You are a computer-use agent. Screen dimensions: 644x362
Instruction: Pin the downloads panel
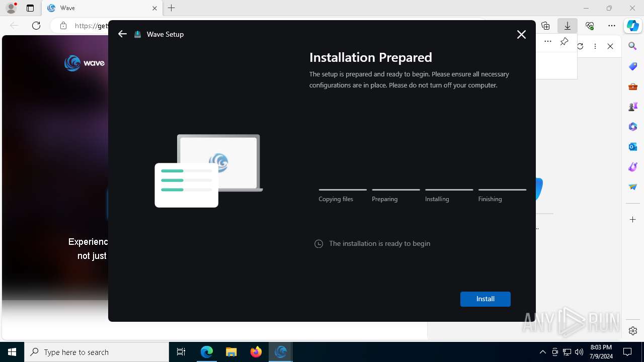coord(564,42)
